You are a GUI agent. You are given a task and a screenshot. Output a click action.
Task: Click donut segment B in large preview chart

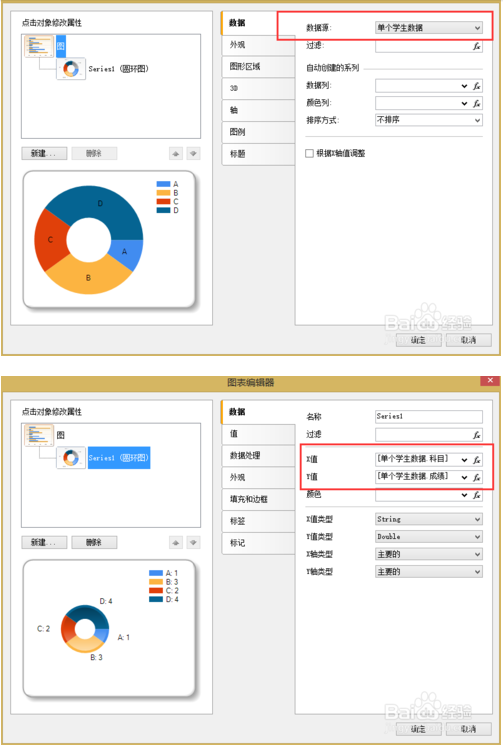coord(88,276)
